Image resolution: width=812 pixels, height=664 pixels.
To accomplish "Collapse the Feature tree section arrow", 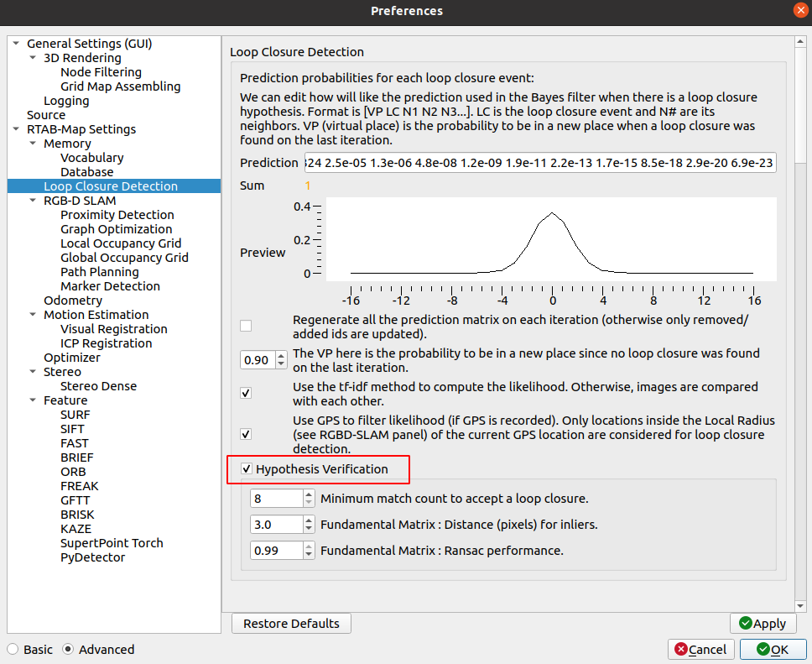I will 33,400.
